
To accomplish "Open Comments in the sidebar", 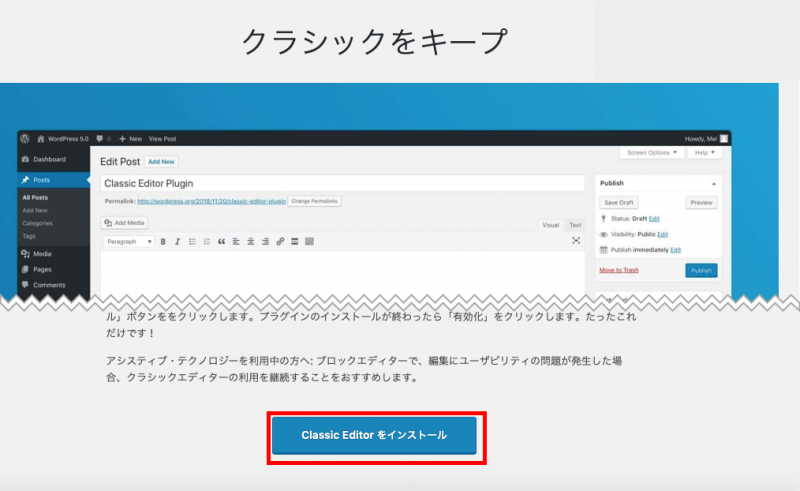I will (49, 285).
